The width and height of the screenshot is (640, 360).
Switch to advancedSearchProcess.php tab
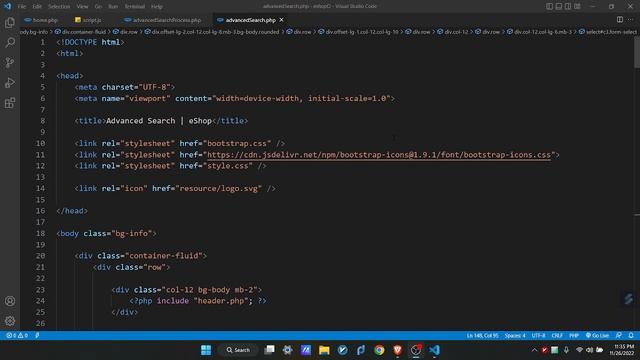click(162, 20)
